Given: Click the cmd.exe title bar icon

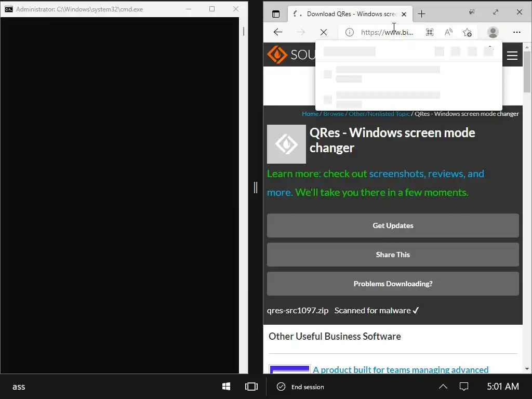Looking at the screenshot, I should point(8,9).
